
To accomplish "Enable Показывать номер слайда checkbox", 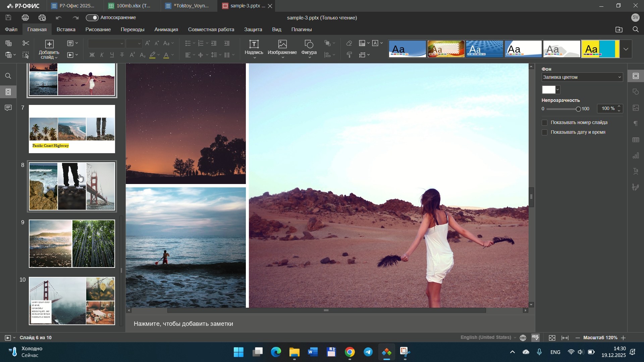I will 545,123.
